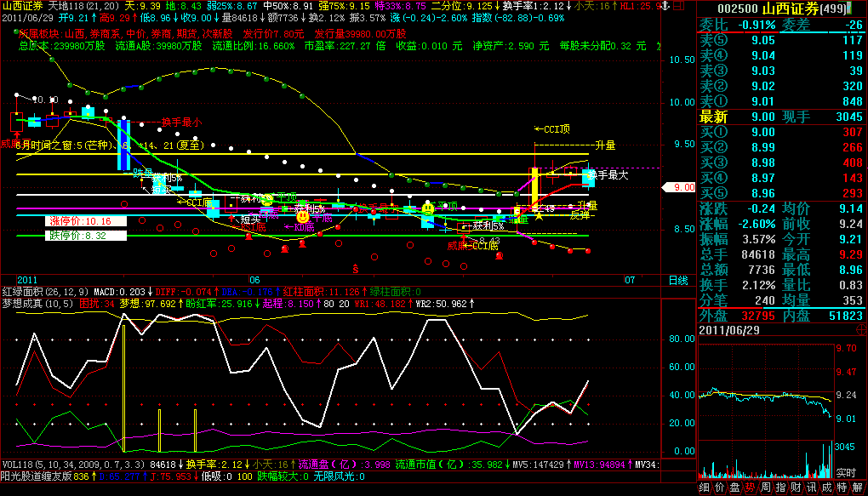Click the 外盘 32795 value
The image size is (868, 496).
click(757, 316)
